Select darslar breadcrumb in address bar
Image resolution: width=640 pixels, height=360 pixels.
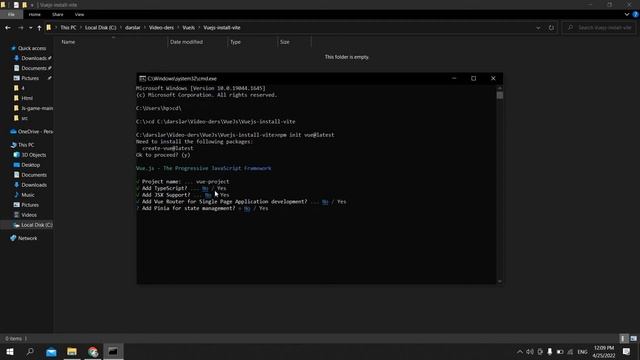133,28
